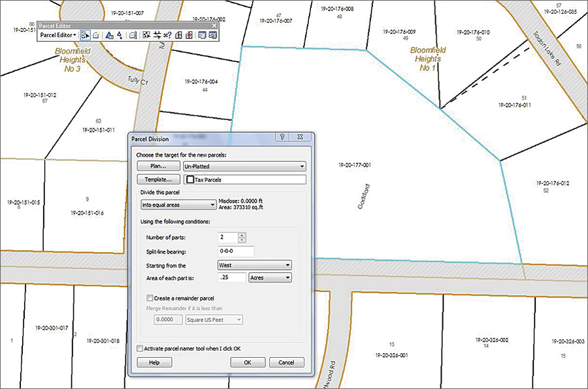Open the Starting from the West dropdown
588x389 pixels.
pyautogui.click(x=255, y=265)
